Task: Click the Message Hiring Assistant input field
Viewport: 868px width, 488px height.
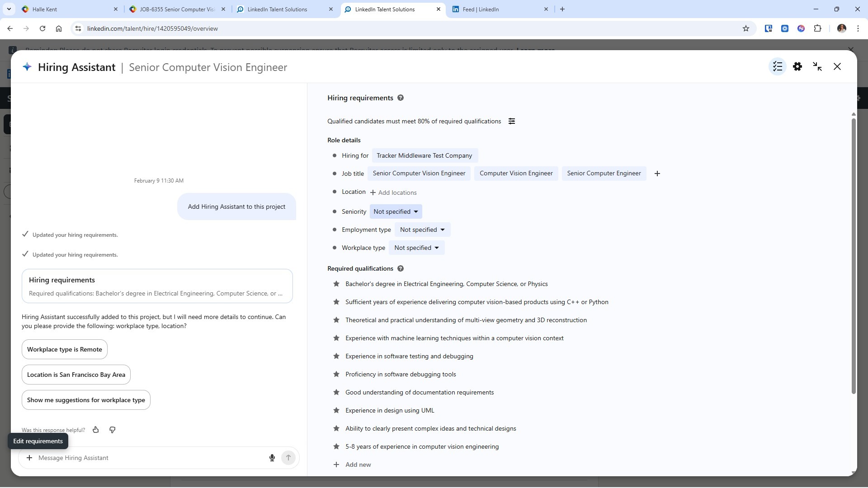Action: pyautogui.click(x=149, y=458)
